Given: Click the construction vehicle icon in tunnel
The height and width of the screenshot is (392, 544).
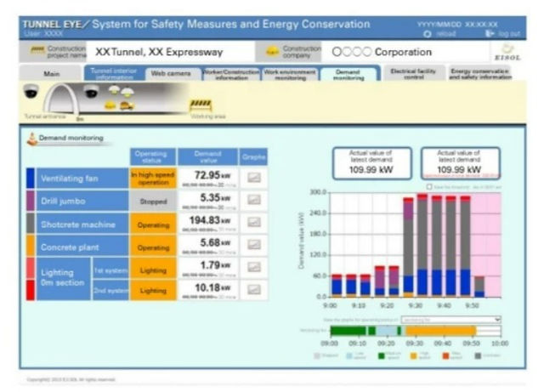Looking at the screenshot, I should 127,105.
